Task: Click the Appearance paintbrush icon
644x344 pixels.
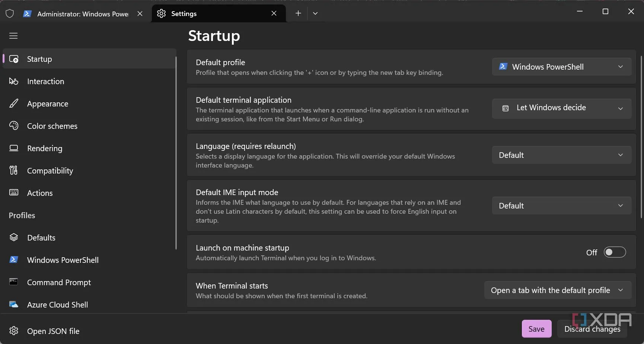Action: [14, 103]
